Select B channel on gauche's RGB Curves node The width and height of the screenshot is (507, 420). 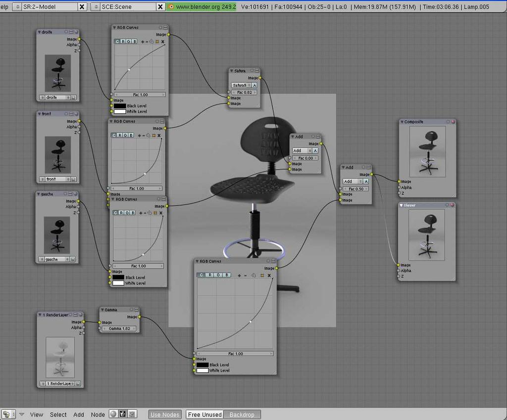(133, 213)
